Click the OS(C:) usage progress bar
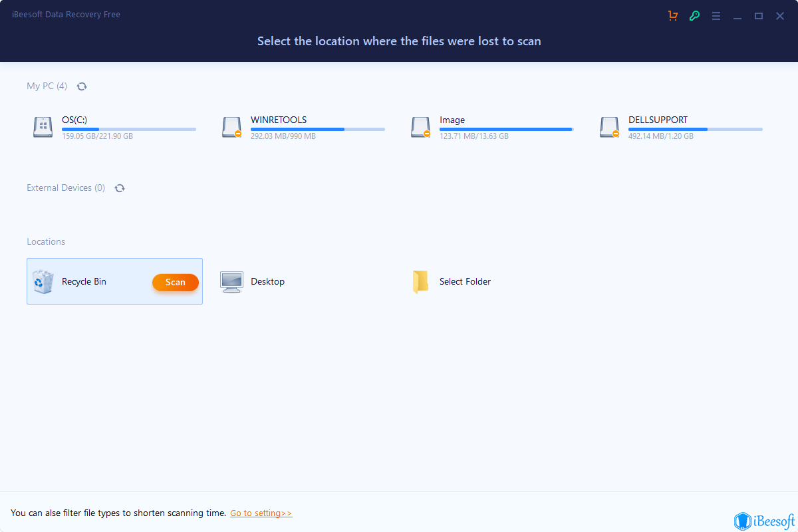The image size is (798, 532). [129, 129]
